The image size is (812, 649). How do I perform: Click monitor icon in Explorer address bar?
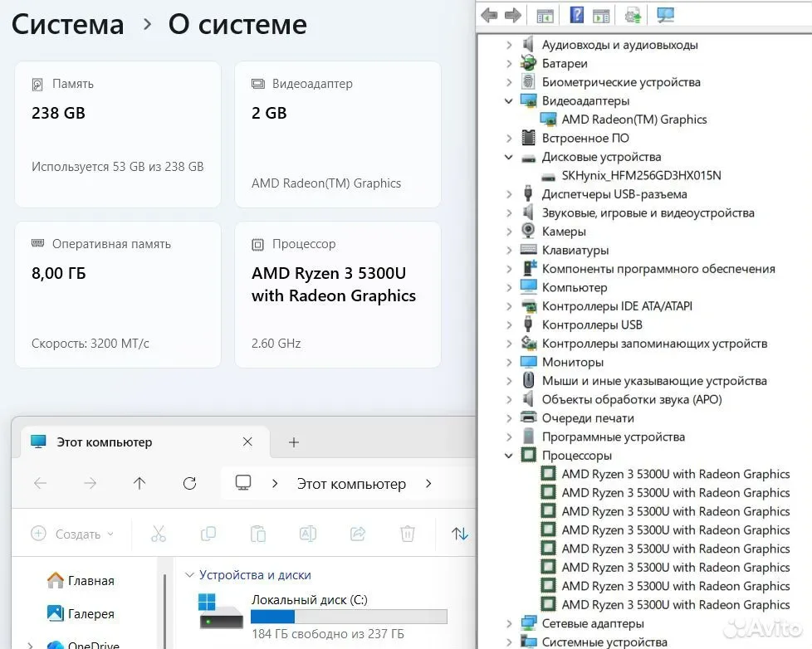(x=243, y=483)
